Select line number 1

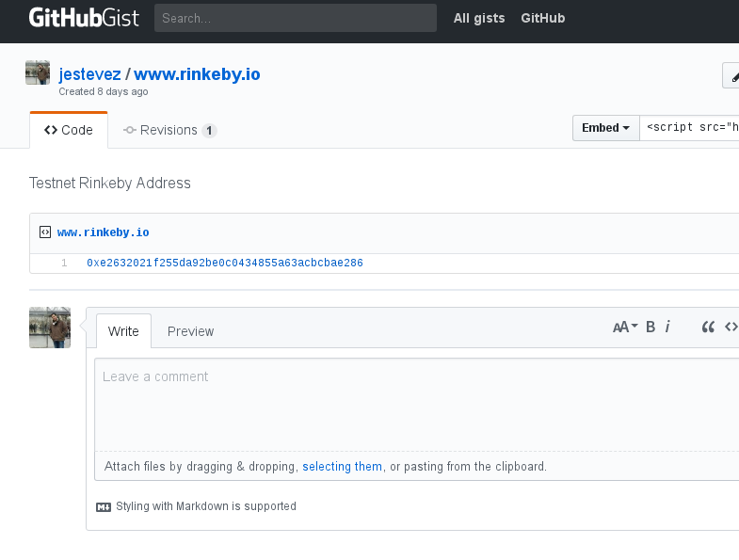(64, 263)
